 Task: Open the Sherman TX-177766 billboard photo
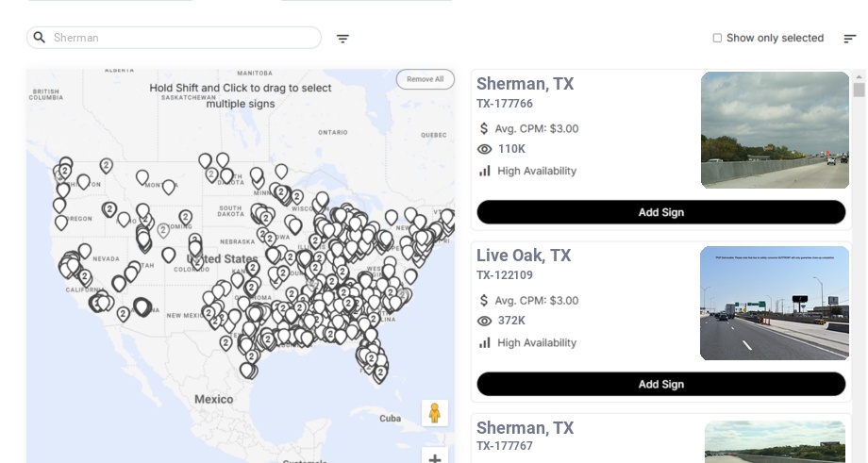tap(775, 130)
